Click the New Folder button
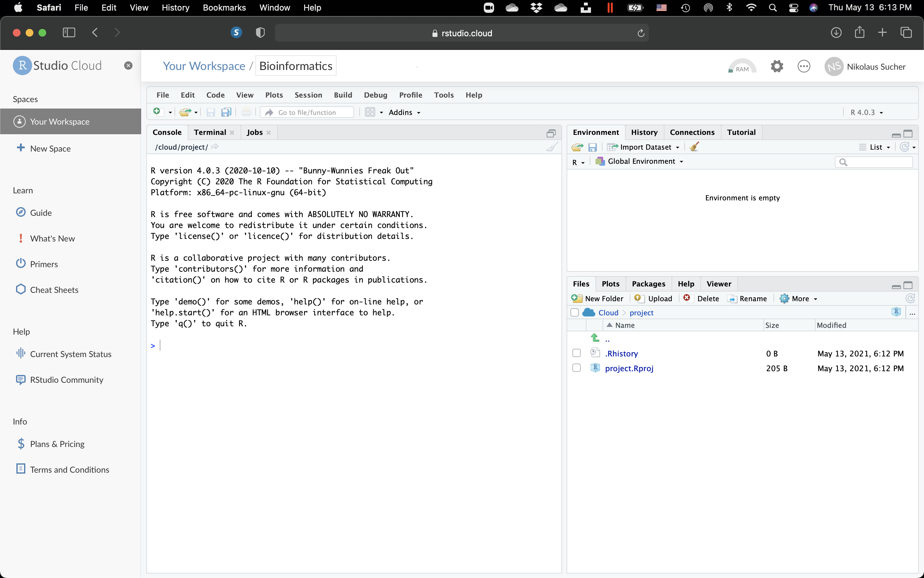 pos(597,299)
